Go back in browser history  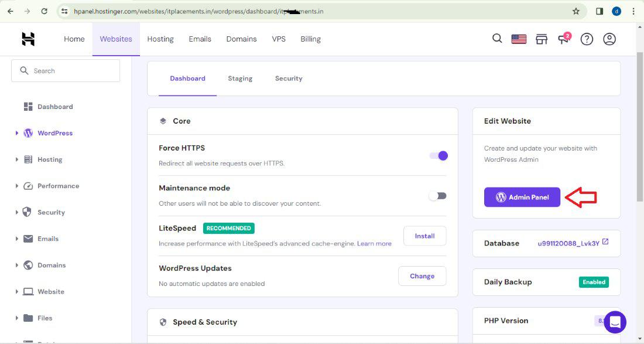pos(11,11)
